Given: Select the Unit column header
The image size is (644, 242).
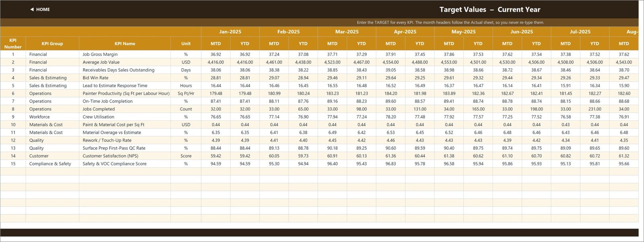Looking at the screenshot, I should pyautogui.click(x=186, y=43).
